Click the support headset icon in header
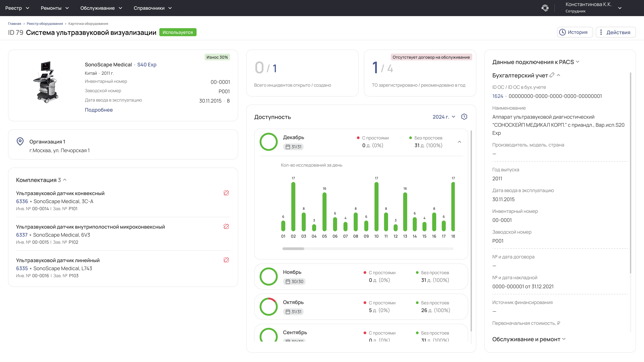Screen dimensions: 644x362 pyautogui.click(x=545, y=8)
